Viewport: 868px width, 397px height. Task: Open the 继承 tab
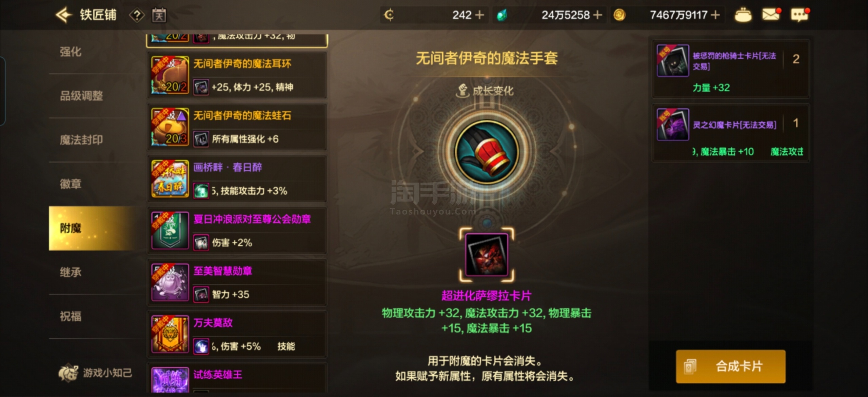[x=71, y=272]
